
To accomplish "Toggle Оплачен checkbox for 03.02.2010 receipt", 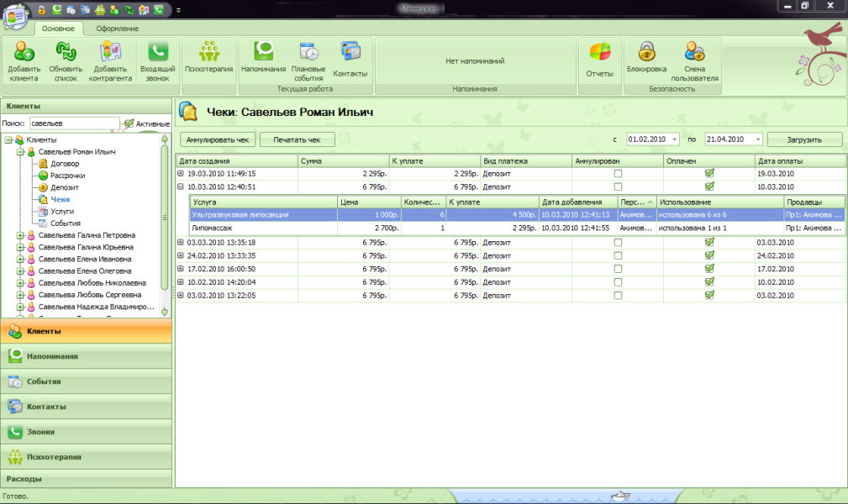I will pos(709,296).
